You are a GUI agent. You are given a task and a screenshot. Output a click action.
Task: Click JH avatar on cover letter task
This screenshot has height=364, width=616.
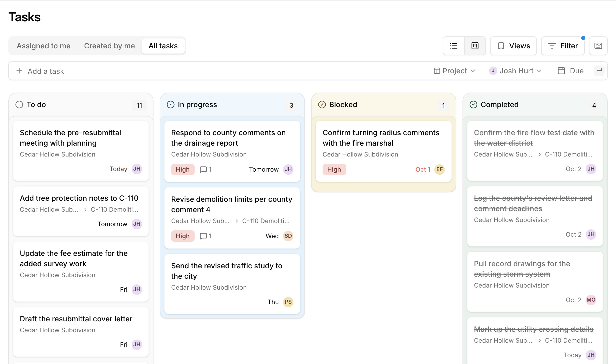tap(137, 345)
